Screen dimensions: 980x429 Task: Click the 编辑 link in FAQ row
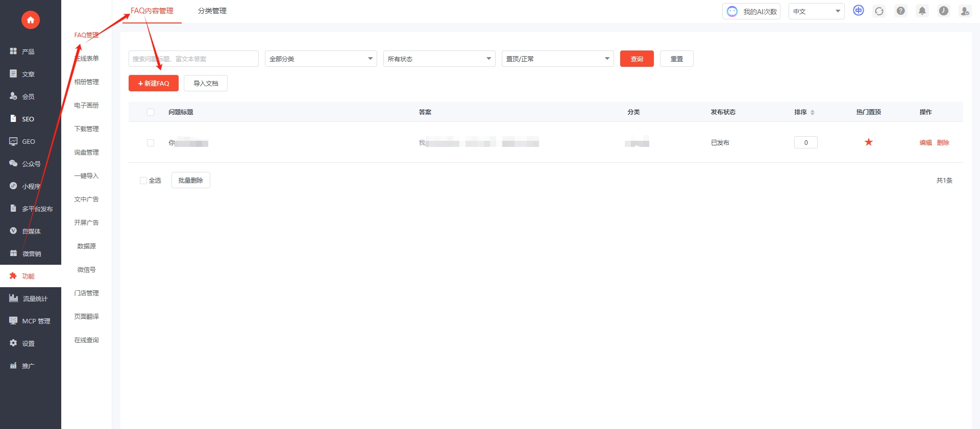point(926,143)
